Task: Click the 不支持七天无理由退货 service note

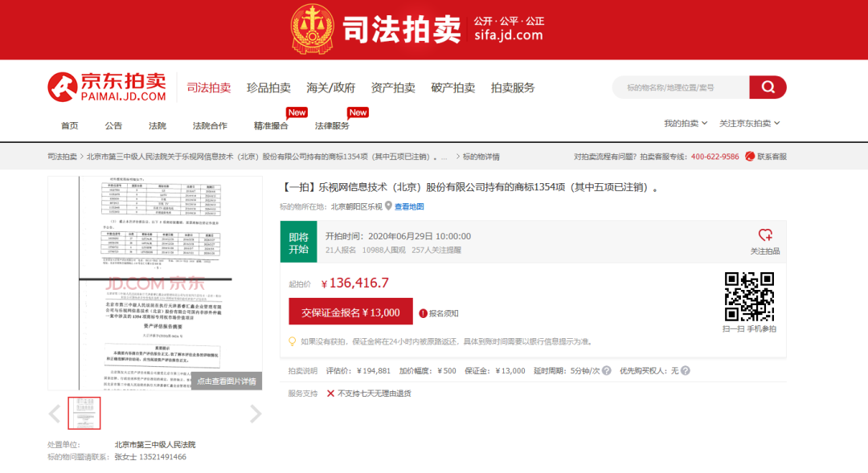Action: pyautogui.click(x=375, y=393)
